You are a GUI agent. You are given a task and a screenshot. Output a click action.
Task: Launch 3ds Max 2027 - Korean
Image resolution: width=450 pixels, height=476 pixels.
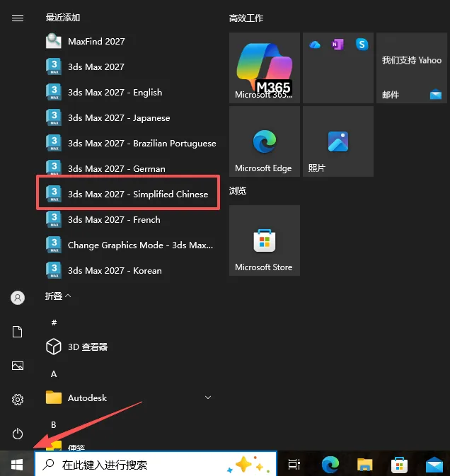coord(131,270)
